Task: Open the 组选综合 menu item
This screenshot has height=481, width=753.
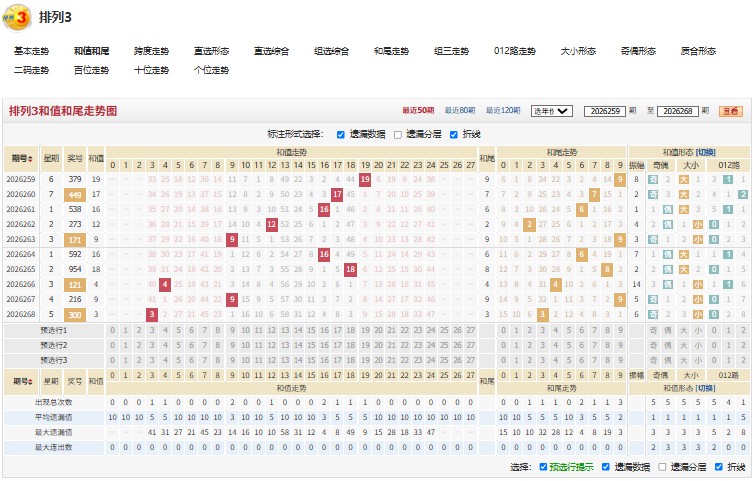Action: click(x=331, y=51)
